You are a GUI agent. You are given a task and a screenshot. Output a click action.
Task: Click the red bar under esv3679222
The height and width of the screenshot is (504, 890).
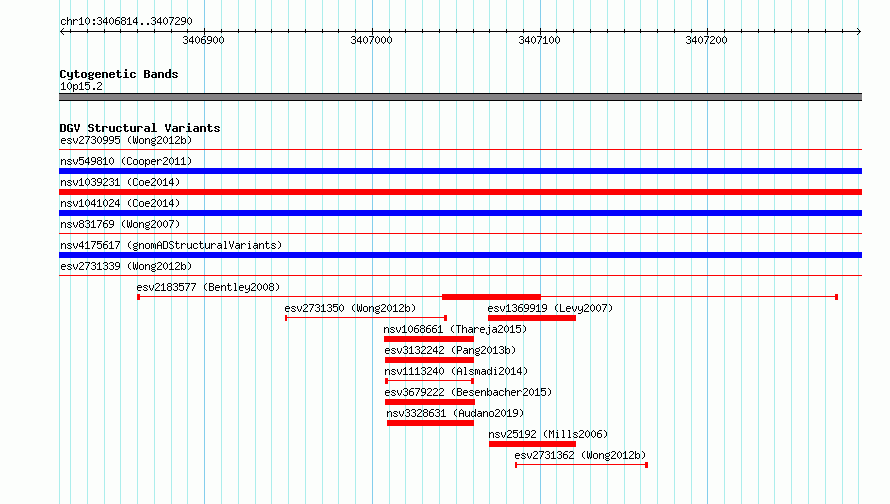[x=430, y=402]
